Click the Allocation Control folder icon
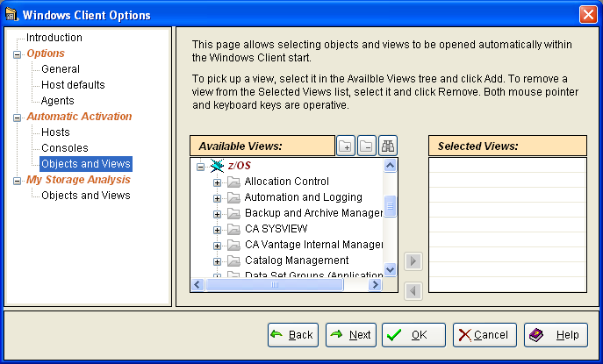603x364 pixels. [x=233, y=182]
